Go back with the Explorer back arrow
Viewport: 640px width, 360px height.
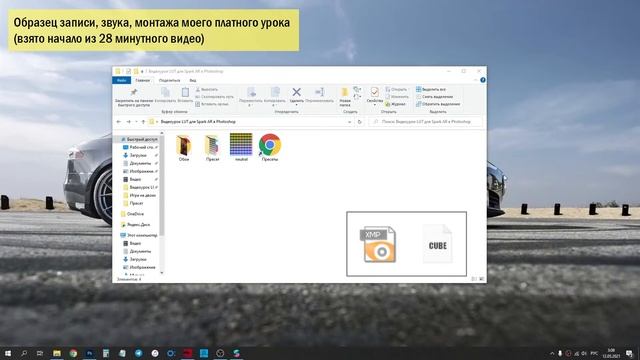[x=119, y=122]
